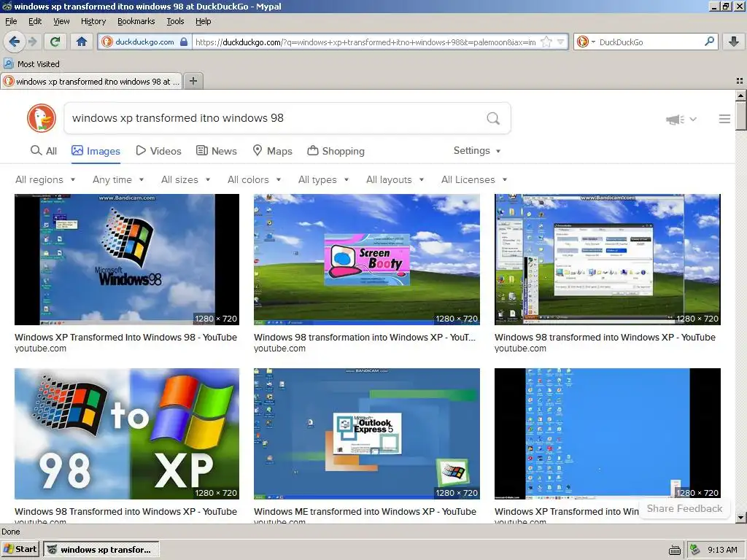
Task: Open link Windows XP Transformed Into Windows 98
Action: click(x=125, y=337)
